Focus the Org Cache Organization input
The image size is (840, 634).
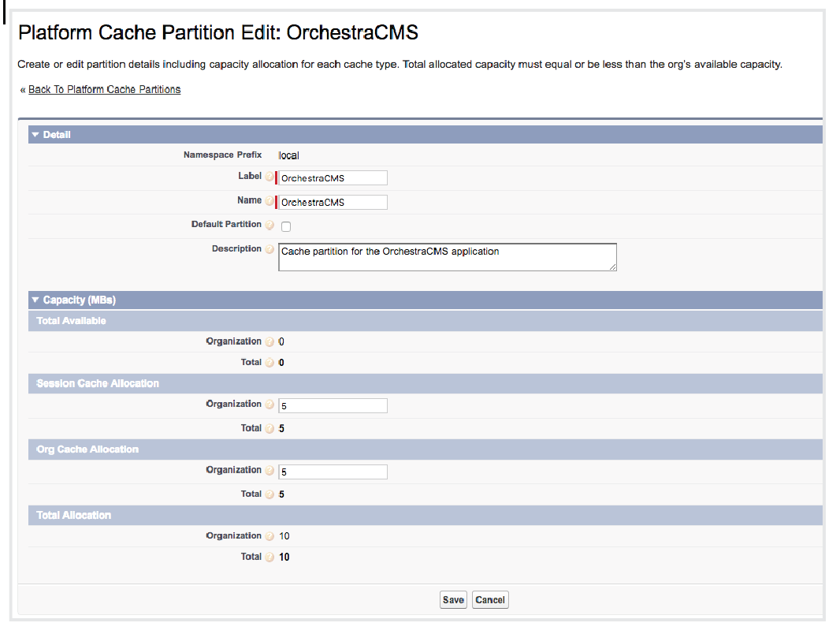coord(333,472)
